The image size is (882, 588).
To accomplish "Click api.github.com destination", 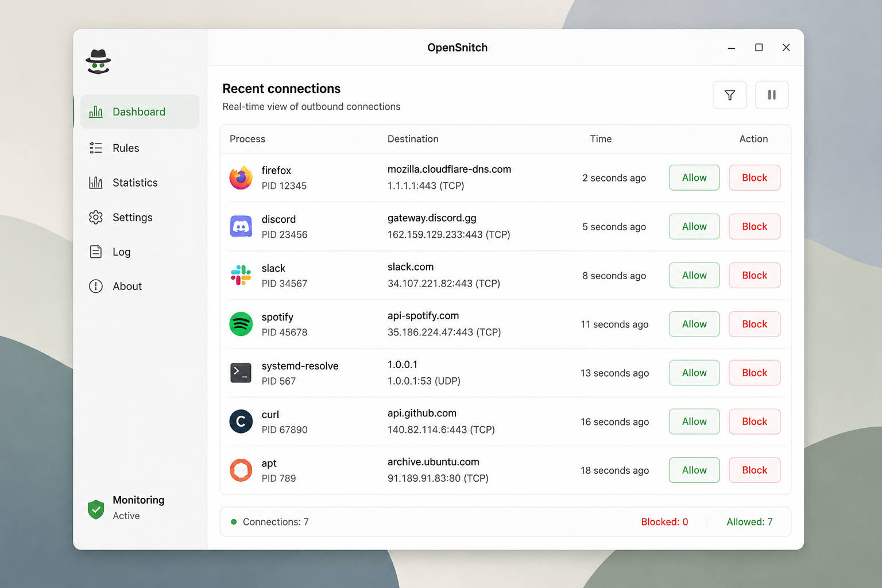I will (x=422, y=413).
